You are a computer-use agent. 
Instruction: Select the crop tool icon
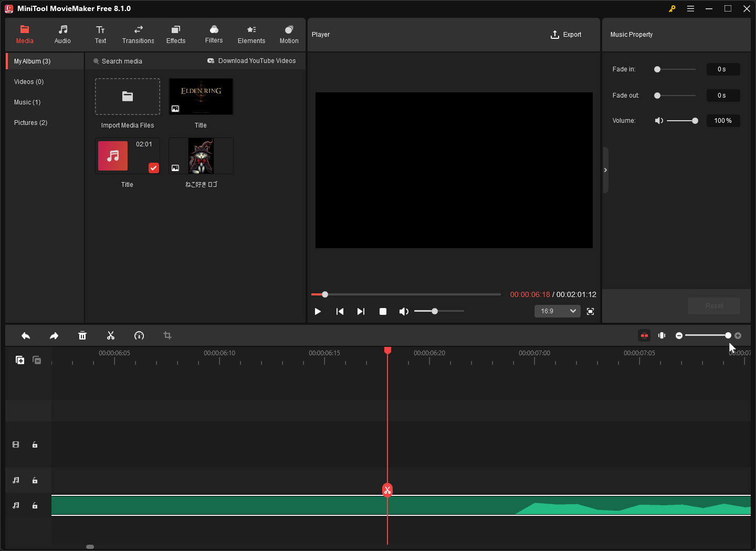pos(167,336)
